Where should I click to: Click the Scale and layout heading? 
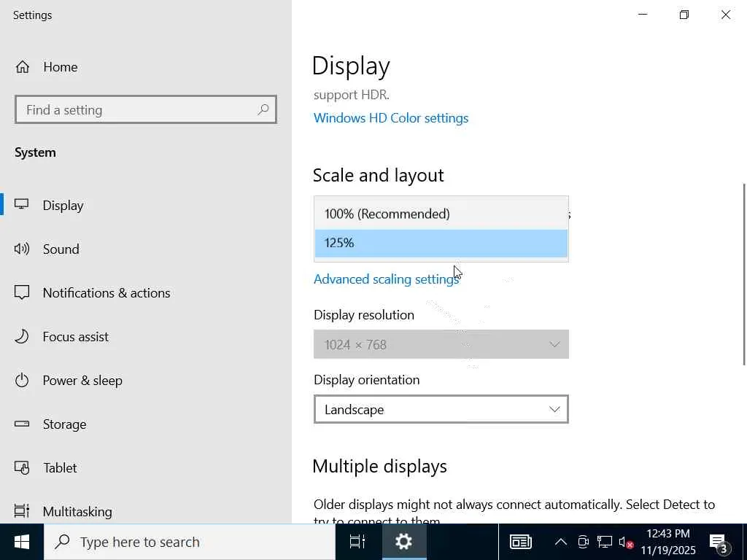click(379, 176)
